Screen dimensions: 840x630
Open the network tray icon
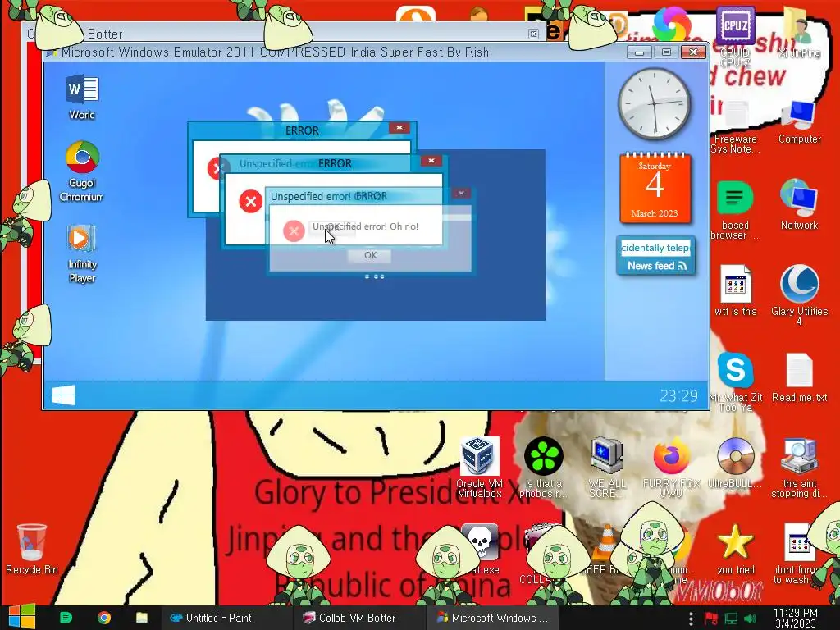point(731,619)
